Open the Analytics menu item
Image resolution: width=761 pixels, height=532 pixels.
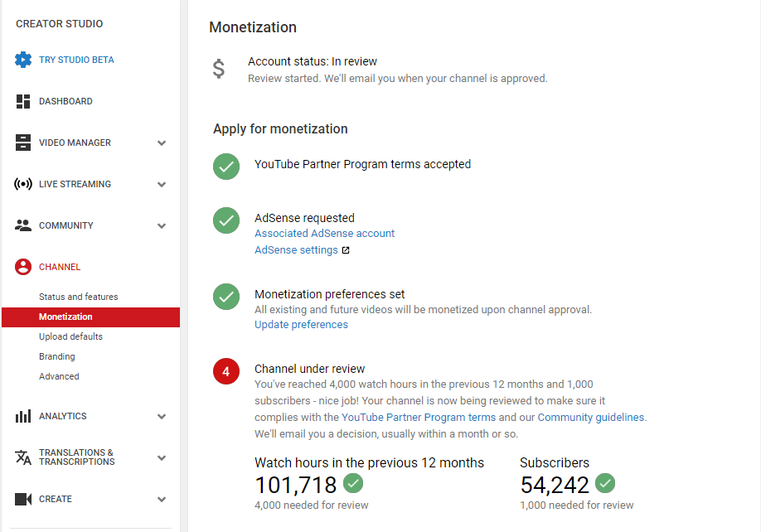pos(63,416)
